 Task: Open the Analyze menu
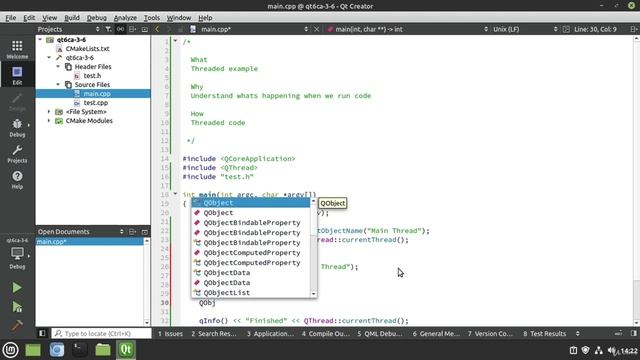(x=125, y=18)
